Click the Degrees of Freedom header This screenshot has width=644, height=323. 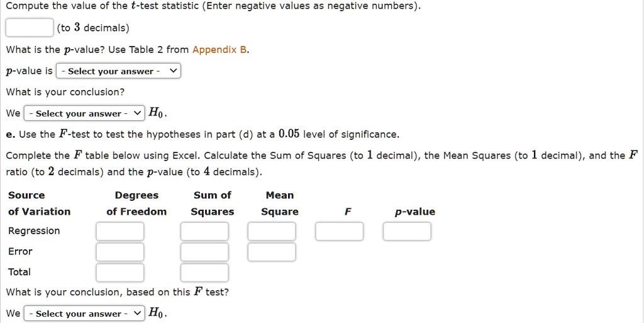click(136, 203)
